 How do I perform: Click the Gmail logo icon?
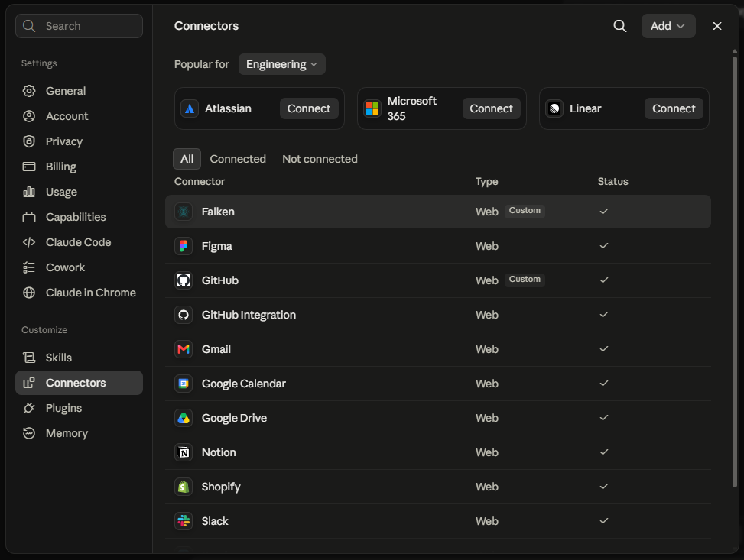click(x=184, y=349)
